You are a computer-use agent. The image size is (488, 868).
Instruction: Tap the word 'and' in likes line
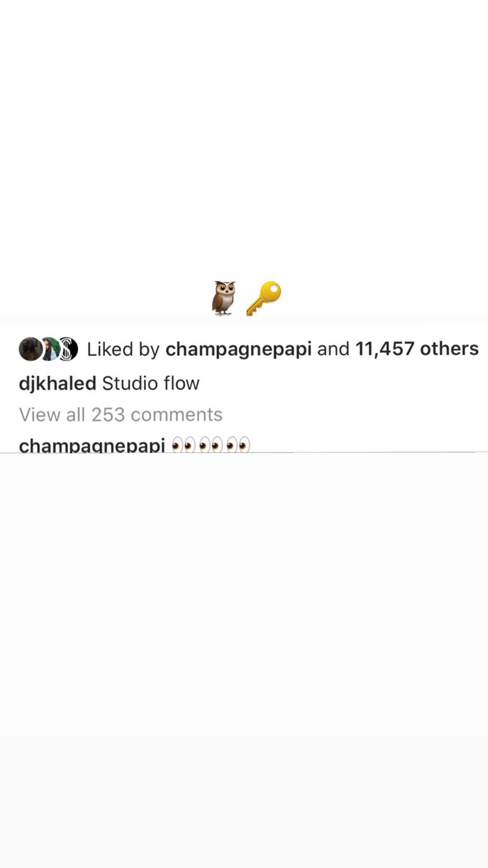tap(333, 349)
